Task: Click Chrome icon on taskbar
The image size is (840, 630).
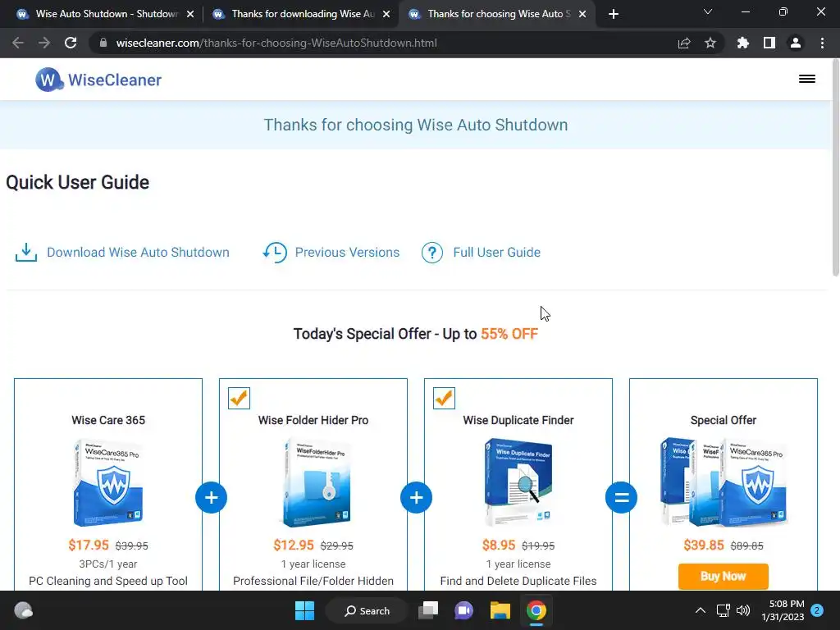Action: 536,610
